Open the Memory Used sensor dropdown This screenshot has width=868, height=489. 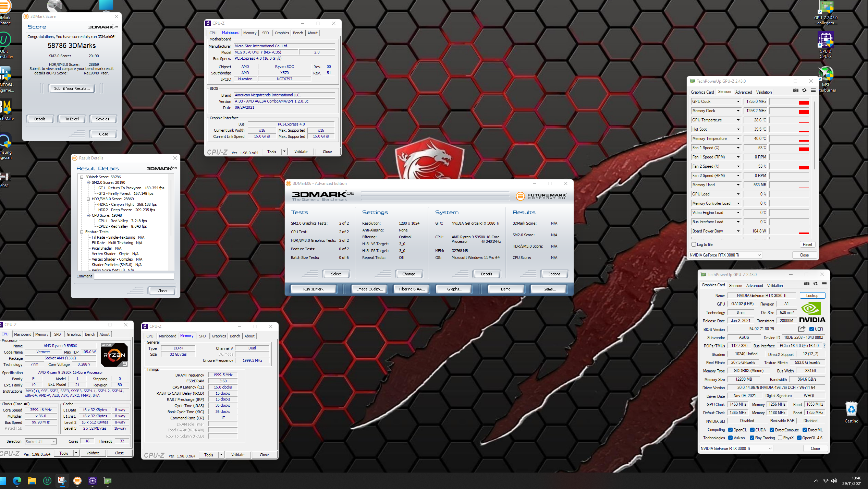tap(738, 185)
